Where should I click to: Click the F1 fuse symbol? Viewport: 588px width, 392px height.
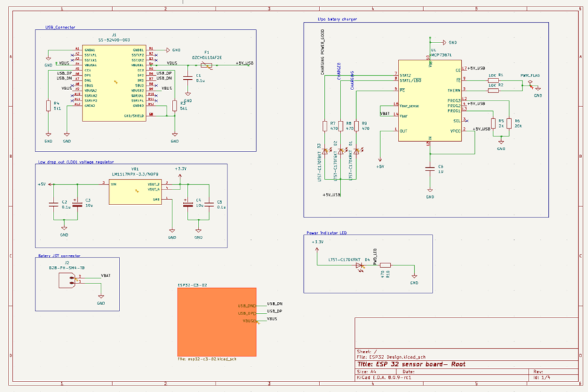(206, 65)
